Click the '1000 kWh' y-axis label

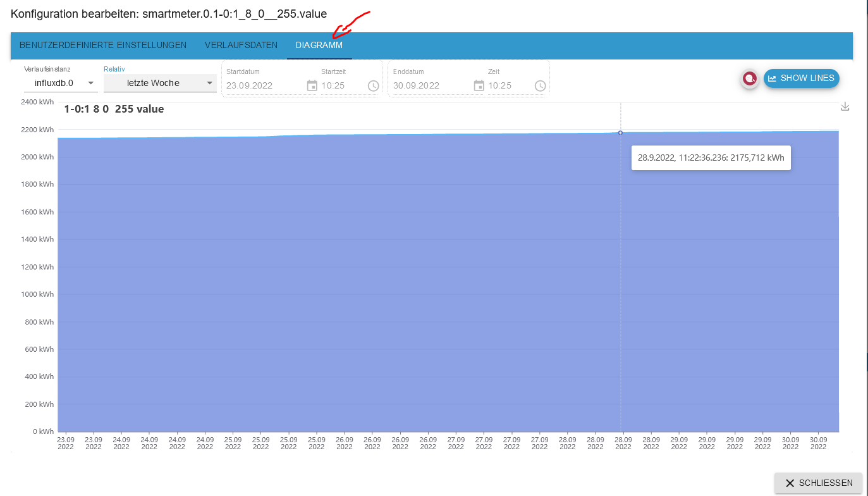pyautogui.click(x=37, y=294)
